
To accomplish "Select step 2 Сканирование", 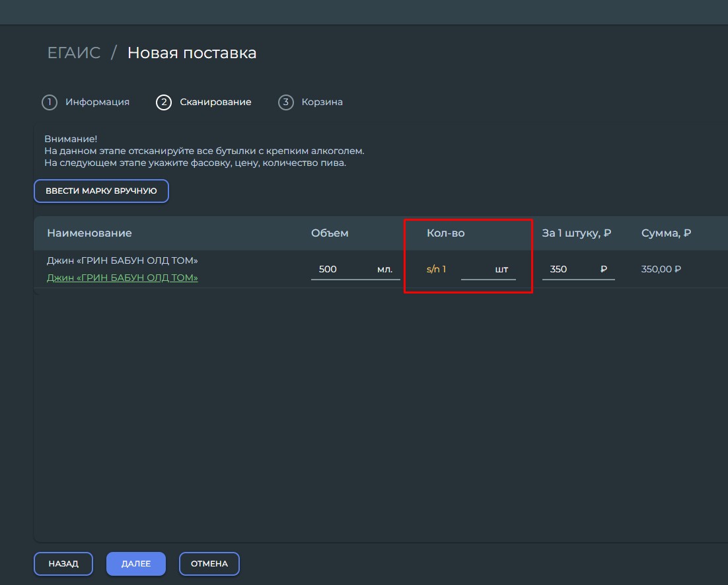I will click(x=204, y=102).
